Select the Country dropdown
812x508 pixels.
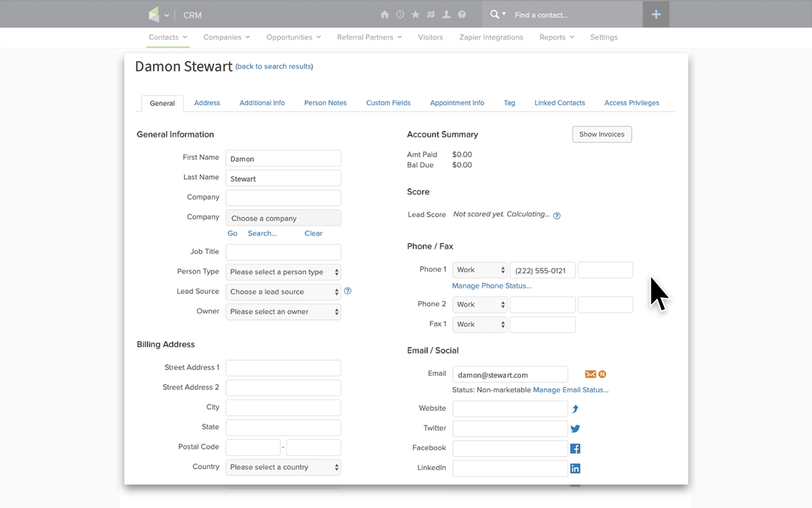pos(283,467)
